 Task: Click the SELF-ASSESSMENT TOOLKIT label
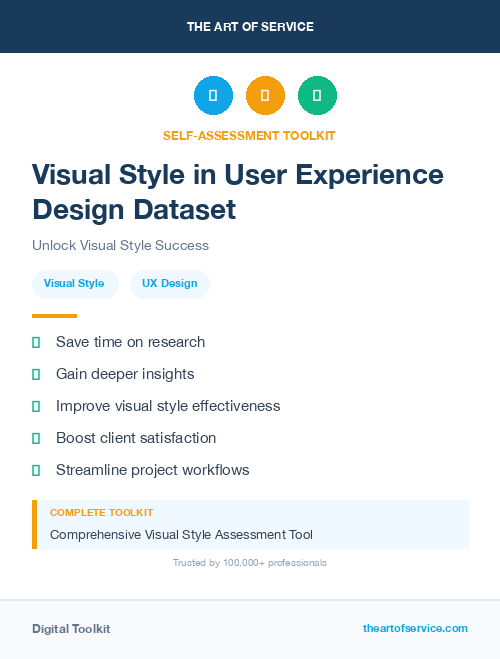point(249,136)
